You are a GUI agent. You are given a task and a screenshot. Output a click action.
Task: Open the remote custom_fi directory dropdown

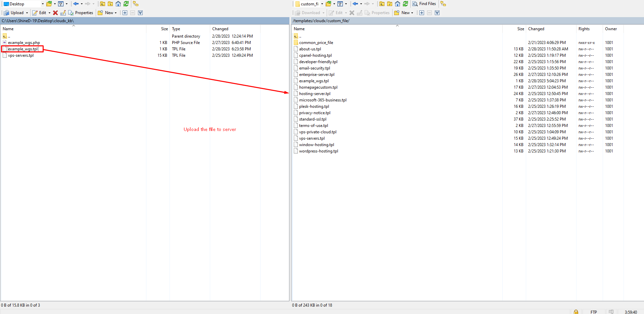[322, 4]
